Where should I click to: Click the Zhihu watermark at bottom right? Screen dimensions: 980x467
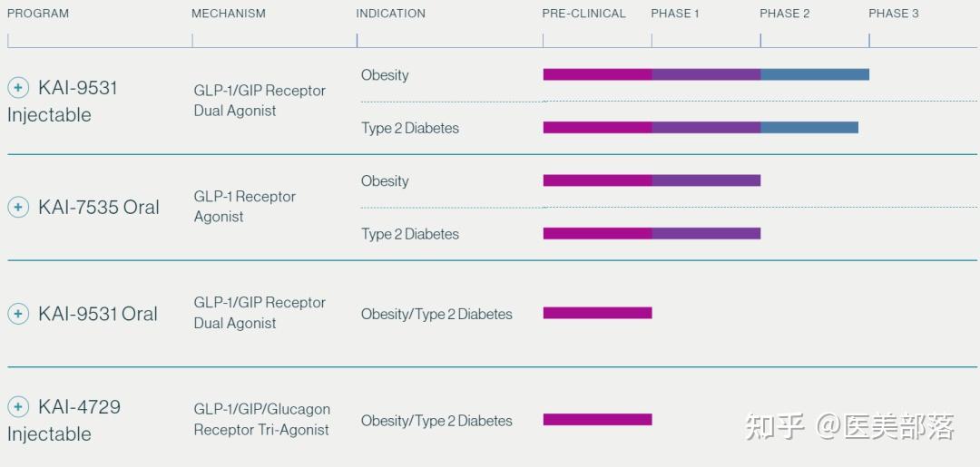coord(849,426)
